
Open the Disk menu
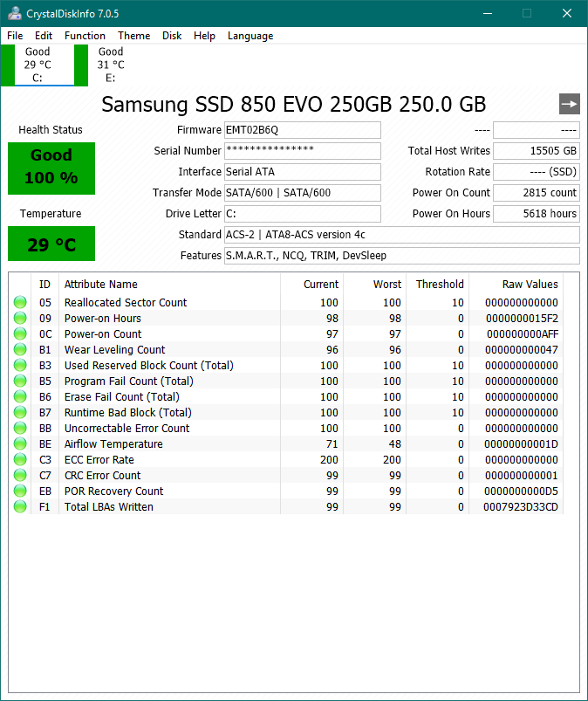click(x=172, y=36)
